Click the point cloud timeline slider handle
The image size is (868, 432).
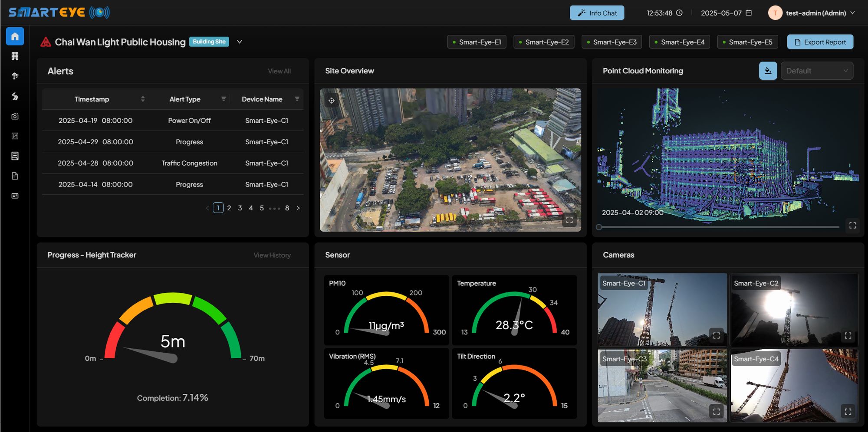[599, 227]
